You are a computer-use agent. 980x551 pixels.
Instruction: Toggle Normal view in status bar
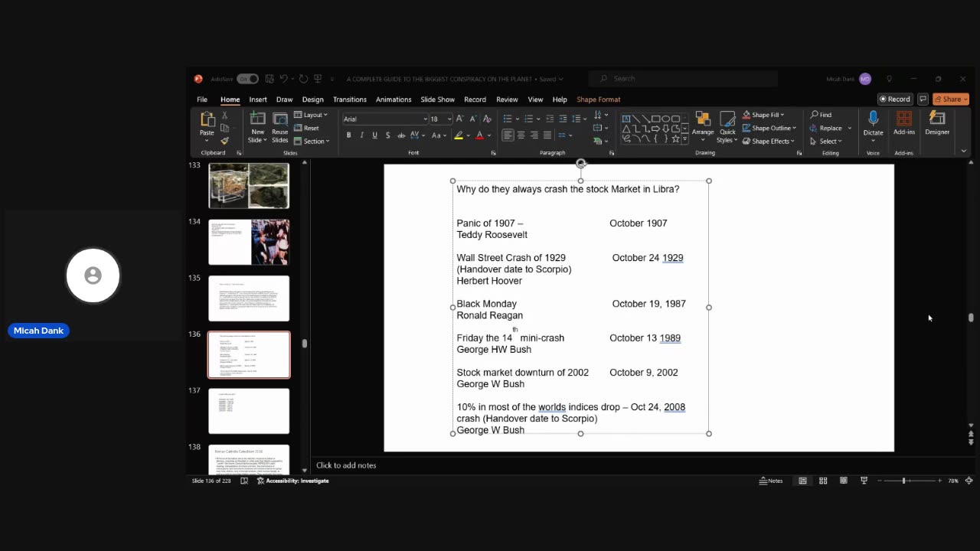click(802, 481)
